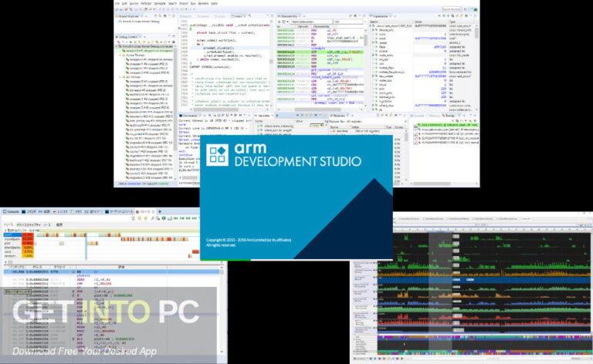Toggle the first highlighted breakpoint checkbox

(416, 125)
